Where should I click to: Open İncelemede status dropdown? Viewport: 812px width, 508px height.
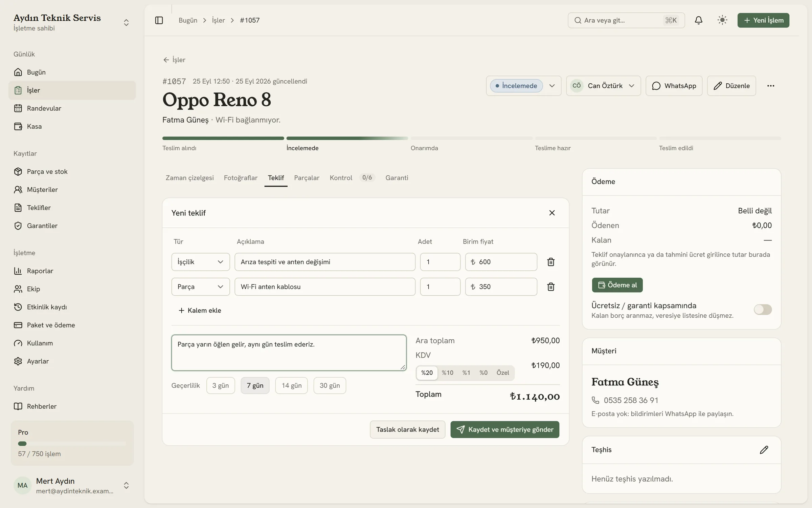click(523, 86)
